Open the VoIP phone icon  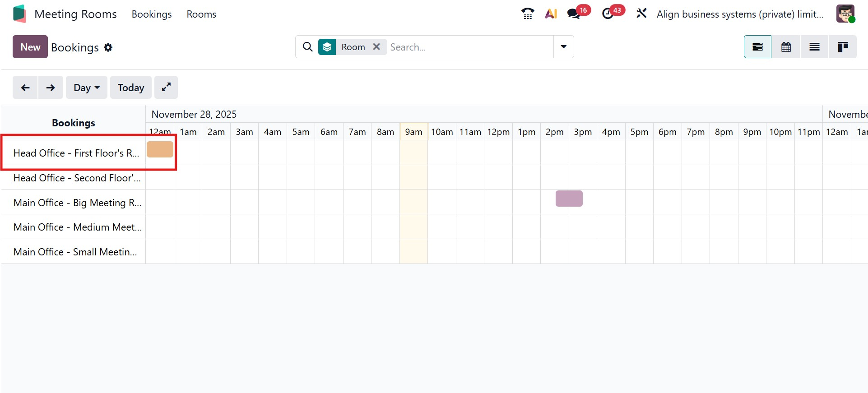[x=527, y=14]
